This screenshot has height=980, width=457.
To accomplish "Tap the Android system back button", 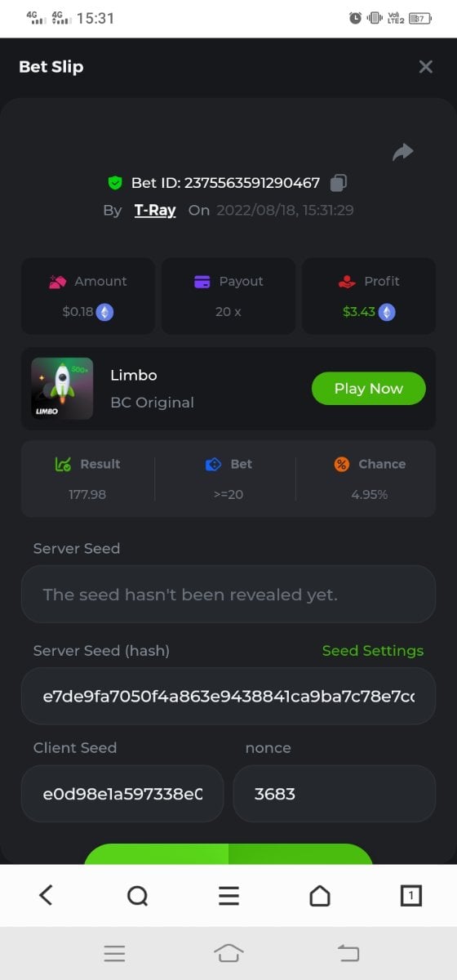I will 348,953.
